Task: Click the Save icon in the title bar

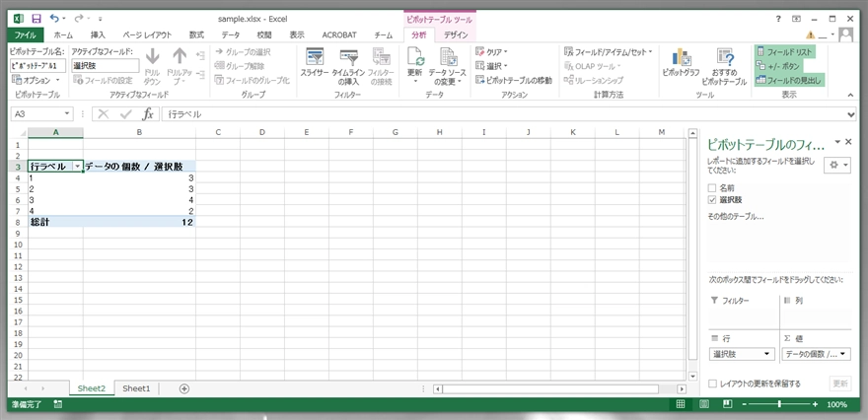Action: [36, 19]
